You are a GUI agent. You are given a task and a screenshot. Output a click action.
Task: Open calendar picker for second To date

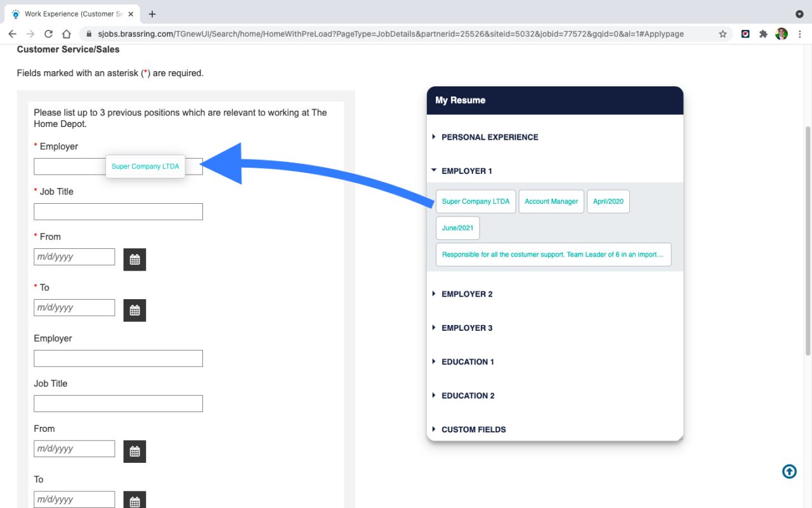click(x=134, y=500)
